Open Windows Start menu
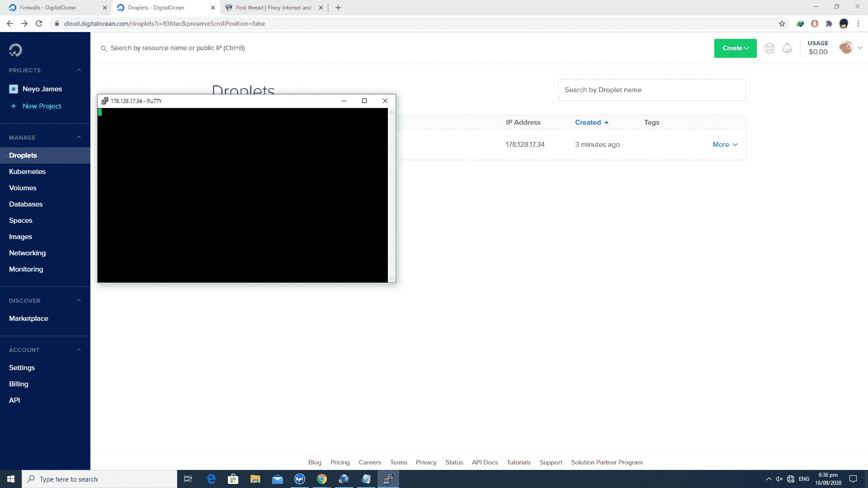Image resolution: width=868 pixels, height=488 pixels. pyautogui.click(x=11, y=479)
